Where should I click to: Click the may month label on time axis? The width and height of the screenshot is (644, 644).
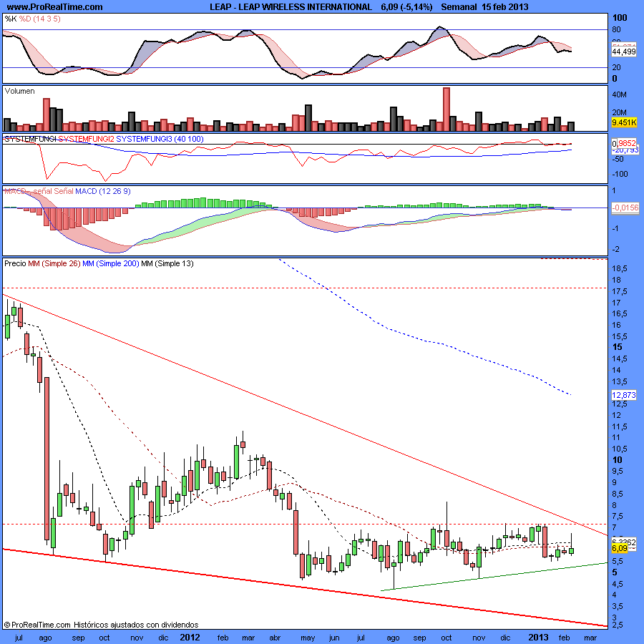(308, 638)
